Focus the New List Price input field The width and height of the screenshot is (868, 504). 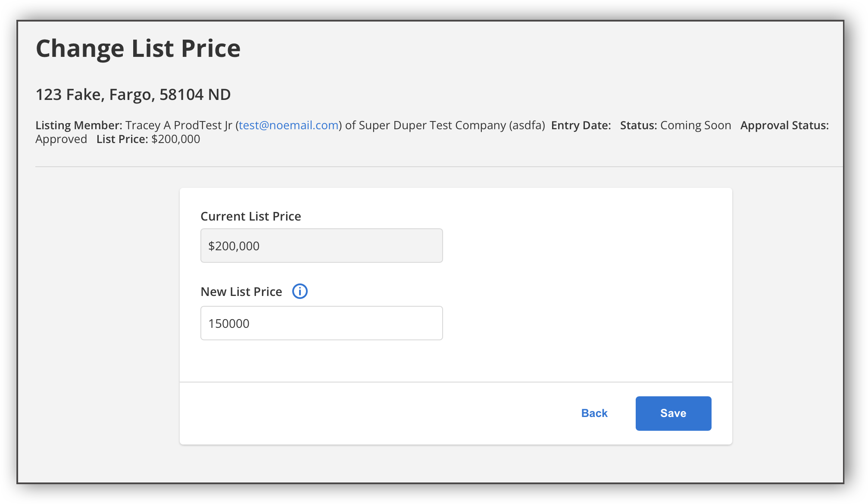pyautogui.click(x=321, y=323)
